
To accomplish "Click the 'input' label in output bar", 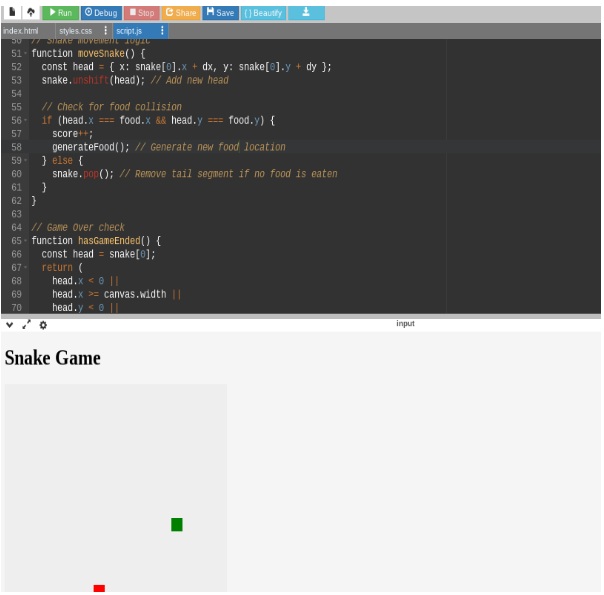I will click(405, 323).
